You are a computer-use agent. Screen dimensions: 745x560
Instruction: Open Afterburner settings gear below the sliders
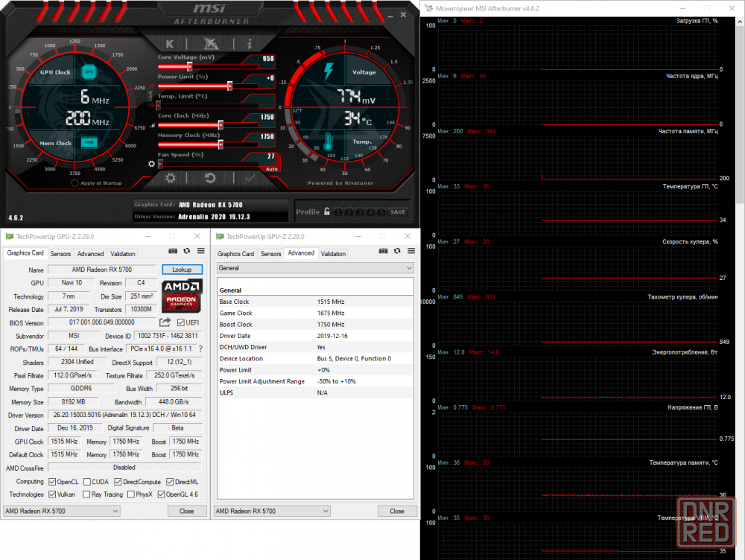(170, 178)
